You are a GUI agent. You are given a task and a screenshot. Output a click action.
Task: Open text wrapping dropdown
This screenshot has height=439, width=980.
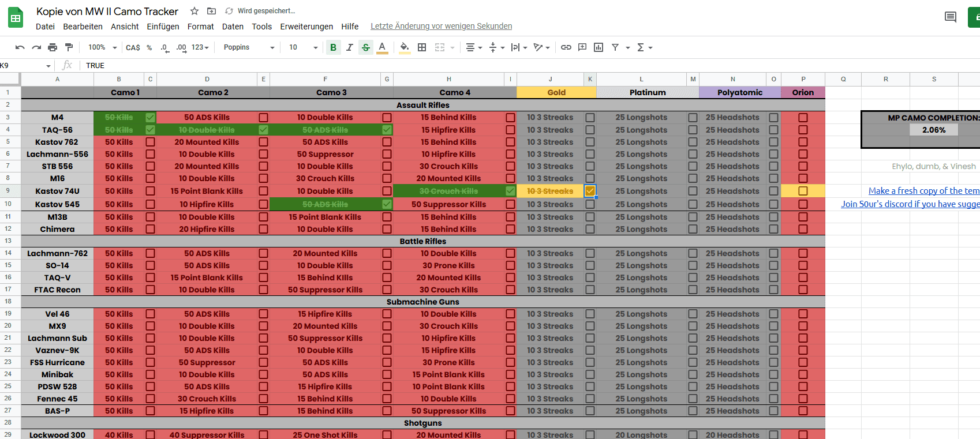[519, 47]
